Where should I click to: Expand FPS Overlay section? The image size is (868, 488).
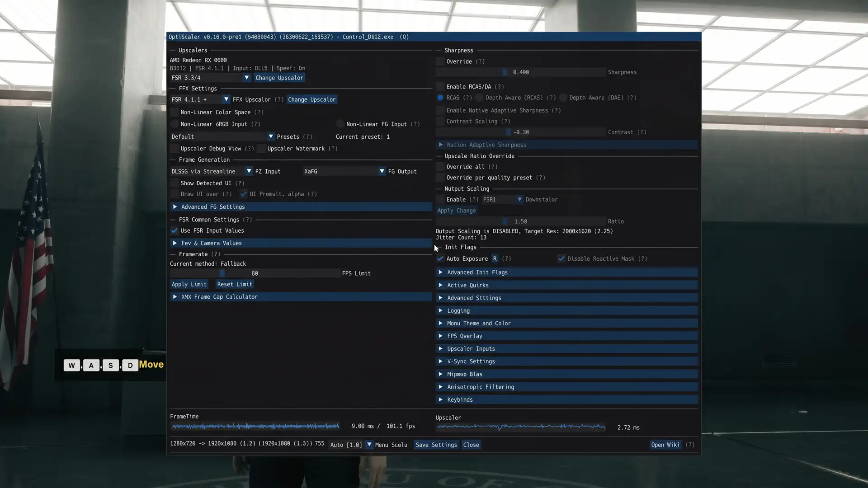[567, 336]
